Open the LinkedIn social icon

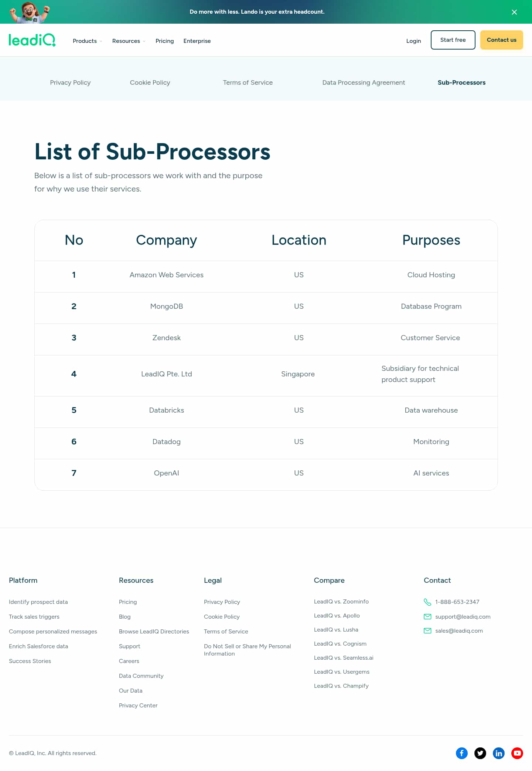coord(498,753)
